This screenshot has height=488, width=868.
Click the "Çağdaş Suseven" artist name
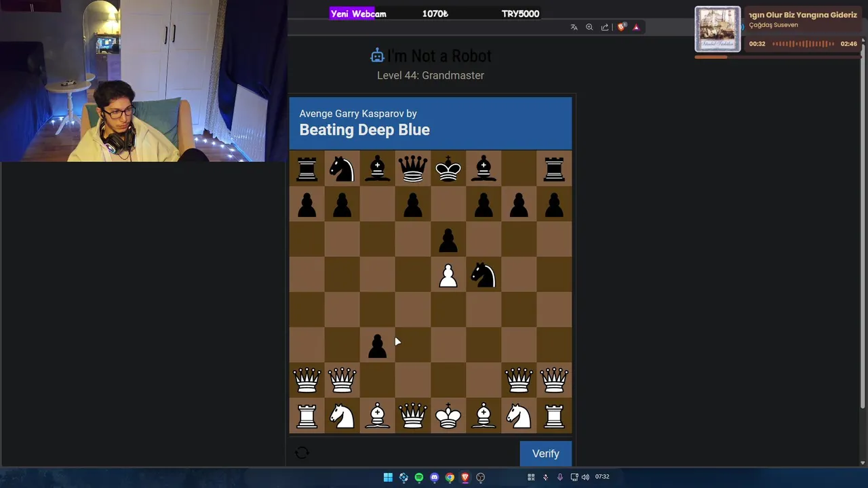(774, 25)
